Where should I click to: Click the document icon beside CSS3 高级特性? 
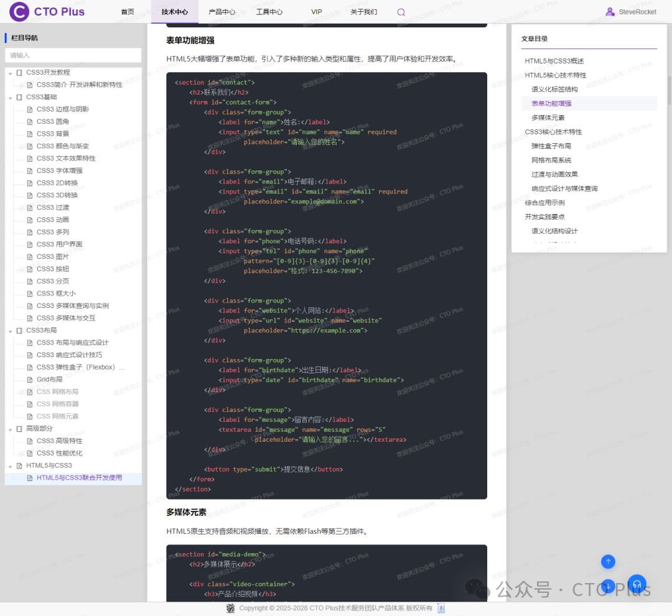pyautogui.click(x=30, y=441)
